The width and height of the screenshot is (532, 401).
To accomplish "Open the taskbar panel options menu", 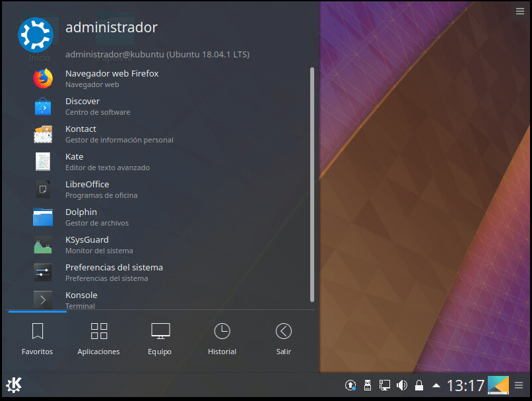I will [518, 385].
